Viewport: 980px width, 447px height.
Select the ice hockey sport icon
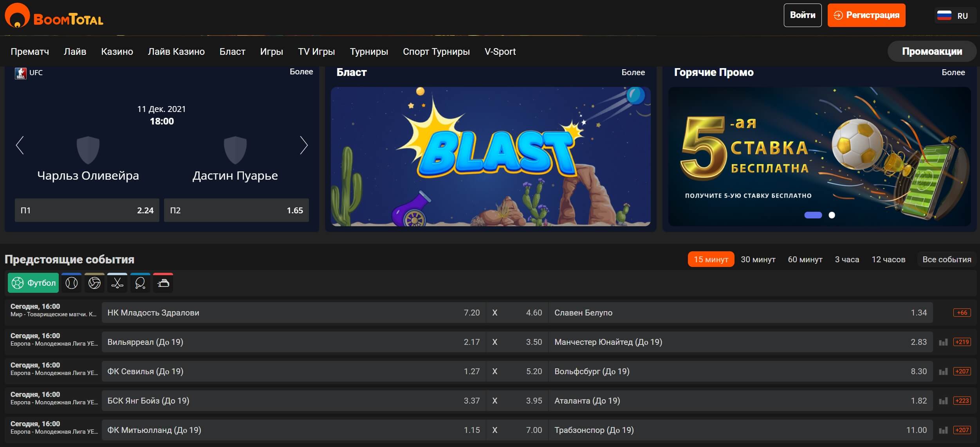tap(117, 283)
